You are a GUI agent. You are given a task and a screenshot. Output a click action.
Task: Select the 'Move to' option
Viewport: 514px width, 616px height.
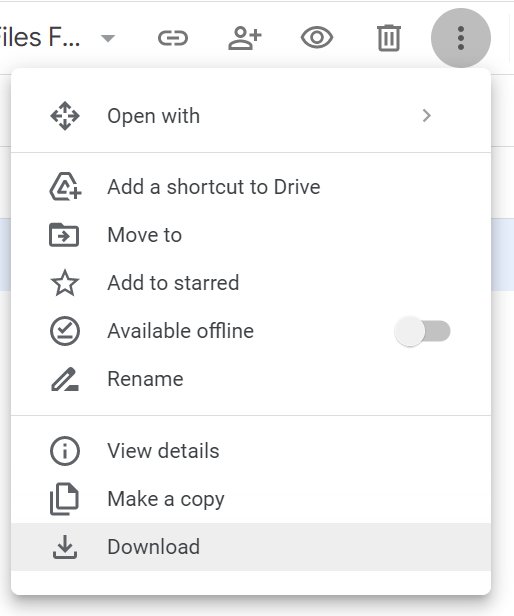[251, 235]
